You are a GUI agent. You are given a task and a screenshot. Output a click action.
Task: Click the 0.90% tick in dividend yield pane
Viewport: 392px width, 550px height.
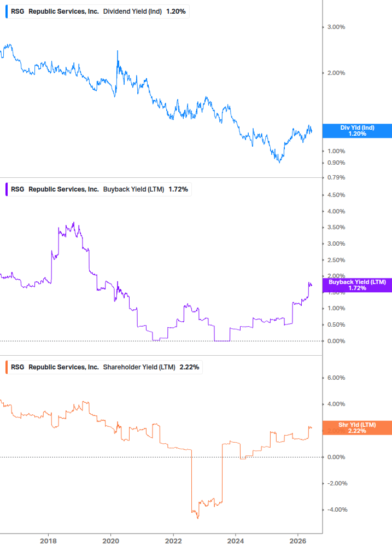point(336,163)
